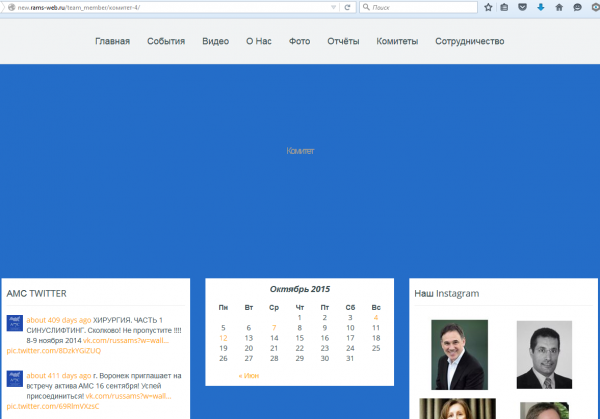Click the search magnifier icon

pyautogui.click(x=366, y=7)
